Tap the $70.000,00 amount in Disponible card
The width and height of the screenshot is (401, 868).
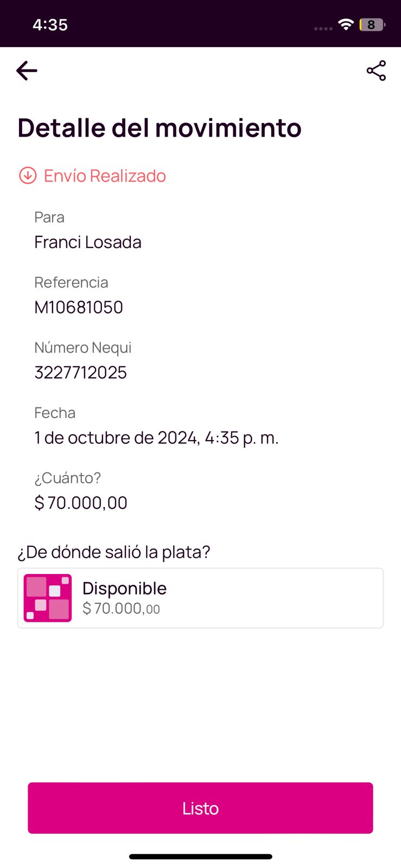point(121,609)
